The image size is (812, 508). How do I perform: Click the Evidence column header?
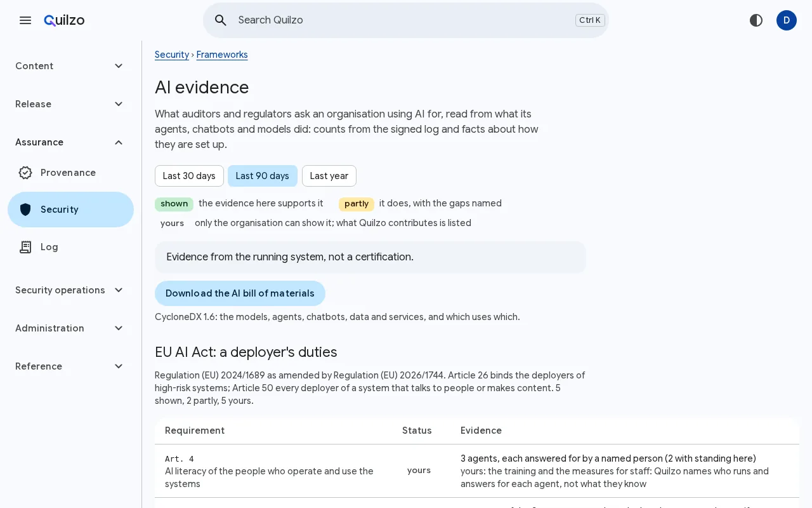pyautogui.click(x=481, y=431)
